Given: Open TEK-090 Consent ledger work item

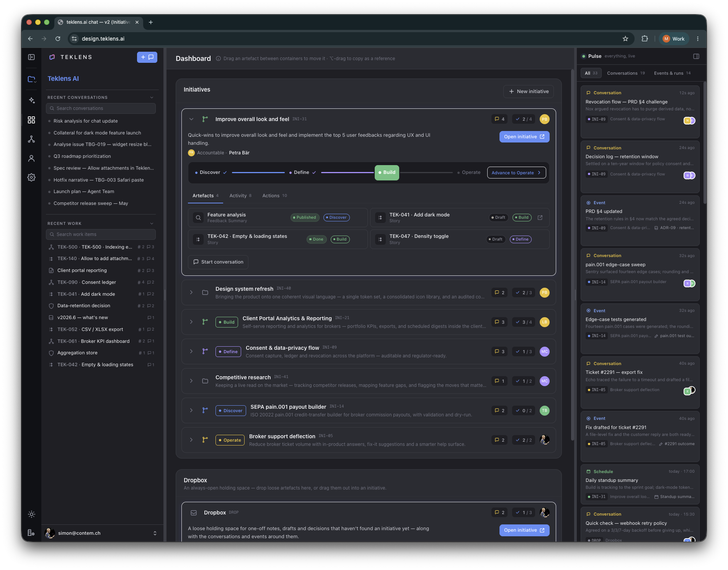Looking at the screenshot, I should point(101,282).
